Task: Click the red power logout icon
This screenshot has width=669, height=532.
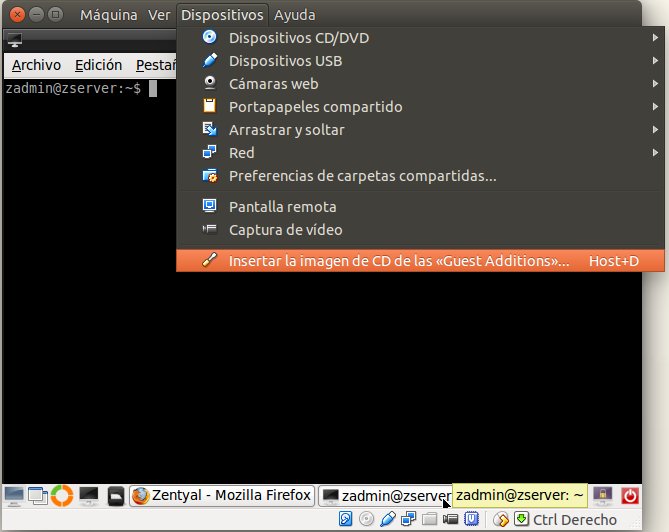Action: (630, 496)
